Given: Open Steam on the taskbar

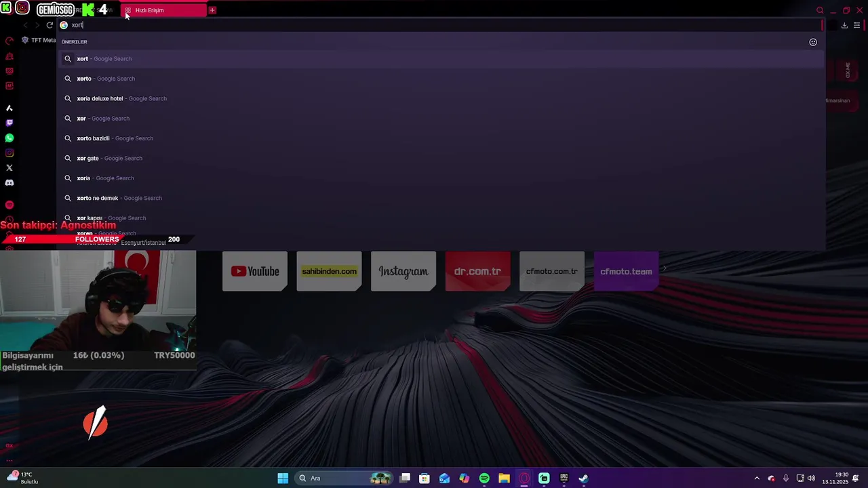Looking at the screenshot, I should [x=583, y=479].
